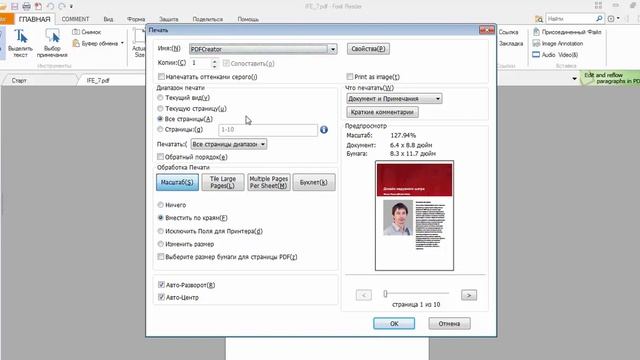This screenshot has height=360, width=640.
Task: Open the Помощь ribbon tab
Action: 248,19
